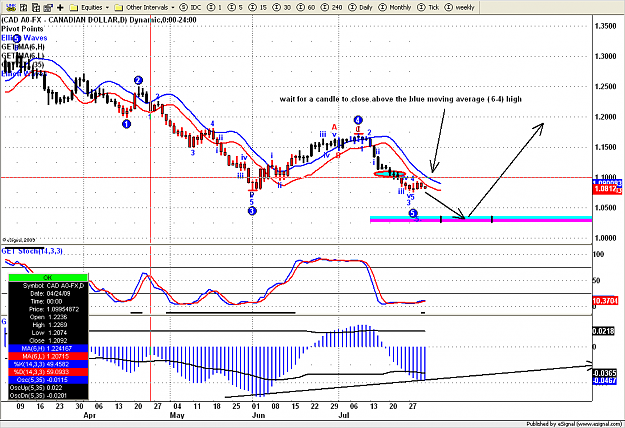
Task: Click the green OK bar in data window
Action: pyautogui.click(x=48, y=277)
